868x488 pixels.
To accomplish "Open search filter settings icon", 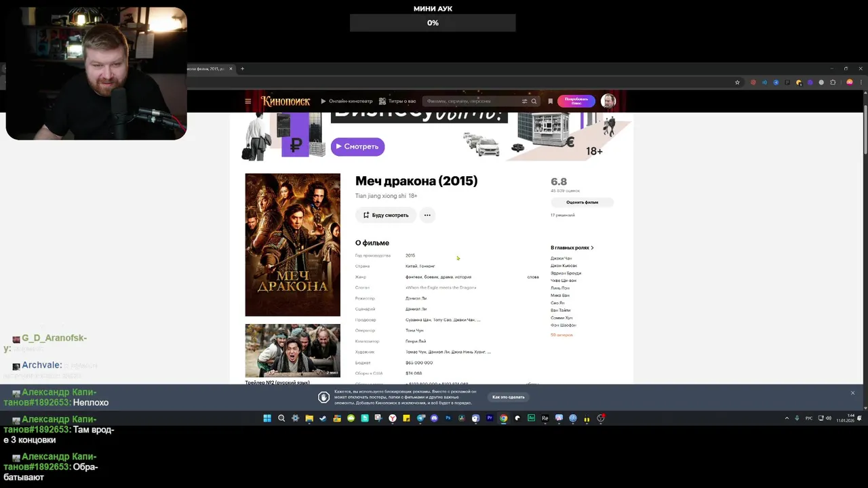I will (524, 101).
